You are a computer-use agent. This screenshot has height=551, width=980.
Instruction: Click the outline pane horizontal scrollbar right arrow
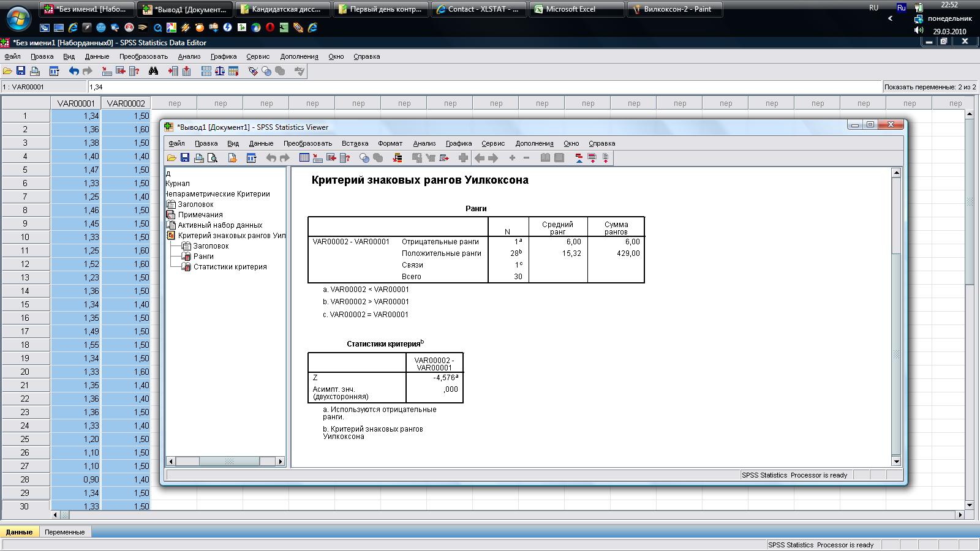(281, 461)
